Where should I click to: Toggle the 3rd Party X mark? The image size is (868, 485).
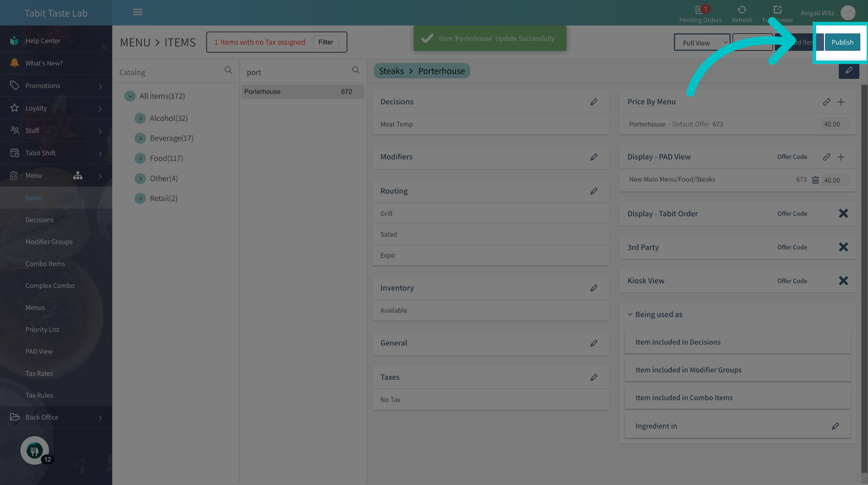click(x=843, y=247)
